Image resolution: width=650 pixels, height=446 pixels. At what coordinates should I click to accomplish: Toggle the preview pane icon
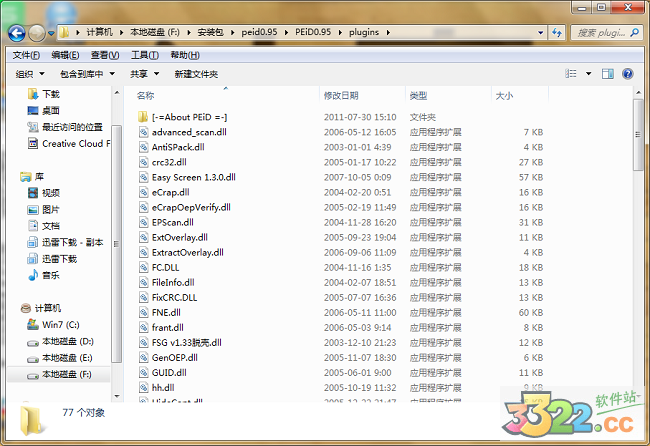click(x=608, y=74)
